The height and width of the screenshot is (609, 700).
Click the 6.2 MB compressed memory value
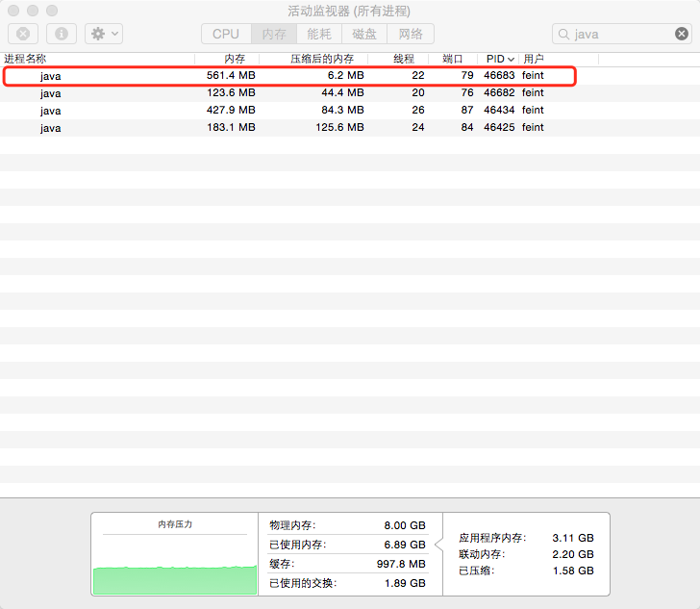point(345,75)
